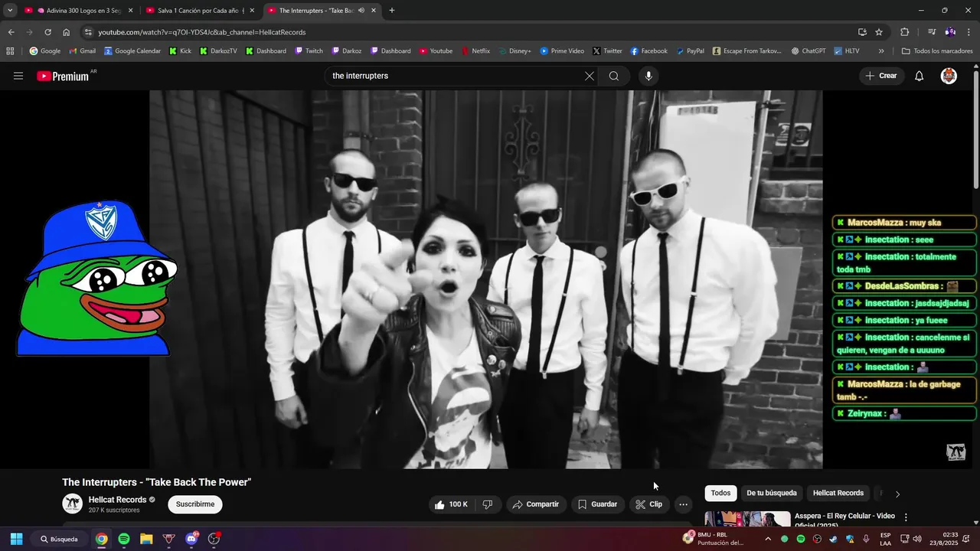This screenshot has height=551, width=980.
Task: Open Crear menu button
Action: 881,76
